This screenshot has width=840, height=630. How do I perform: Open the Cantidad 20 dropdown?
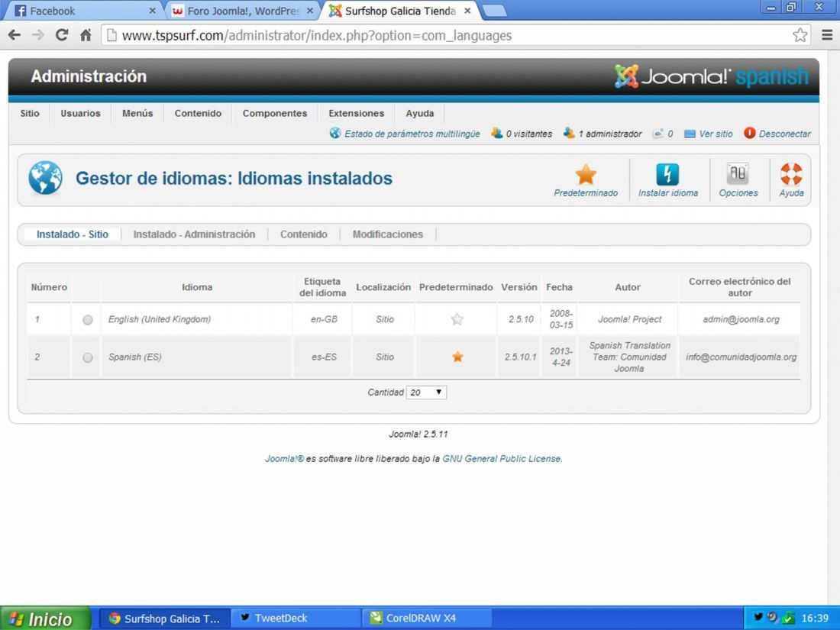(426, 393)
